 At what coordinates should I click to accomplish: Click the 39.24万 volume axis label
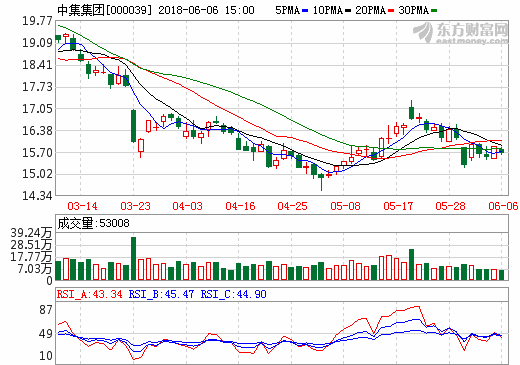pos(32,233)
